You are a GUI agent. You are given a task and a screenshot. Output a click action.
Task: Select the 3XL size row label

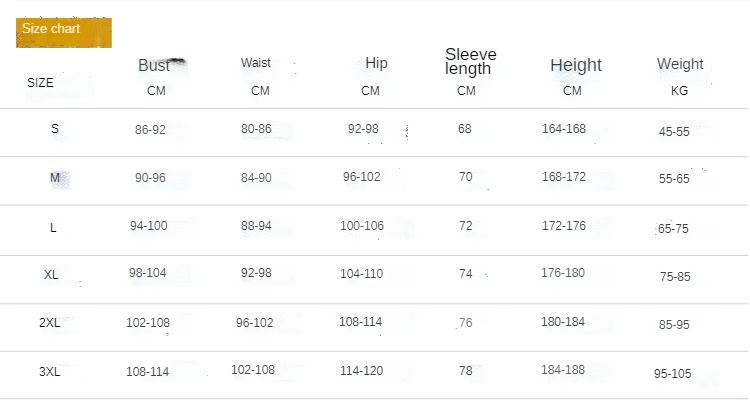click(x=50, y=371)
